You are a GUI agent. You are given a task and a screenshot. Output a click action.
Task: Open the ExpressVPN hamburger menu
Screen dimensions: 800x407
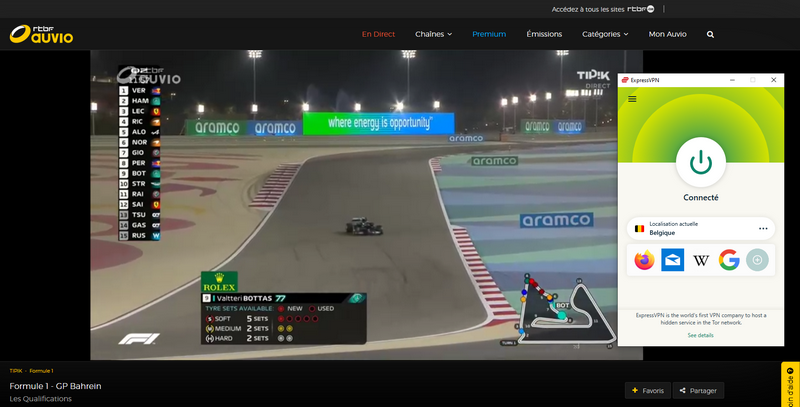632,99
